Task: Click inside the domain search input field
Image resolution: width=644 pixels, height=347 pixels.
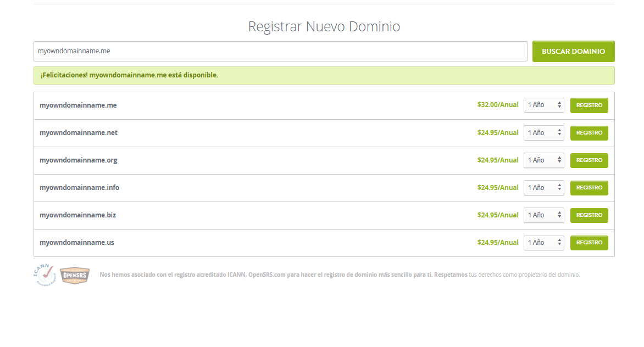Action: [280, 51]
